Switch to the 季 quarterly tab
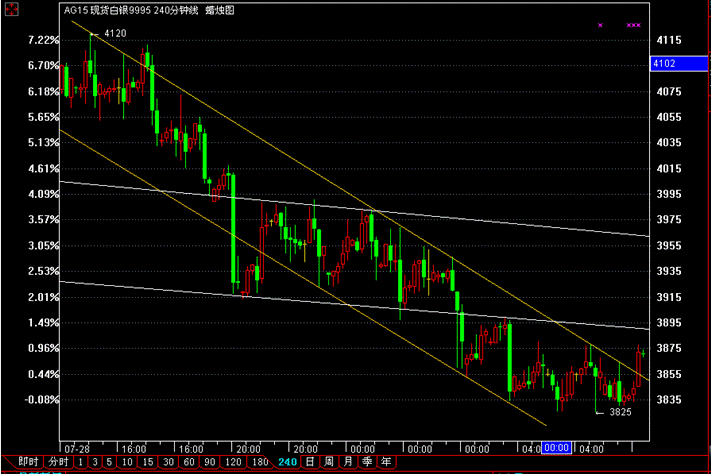Image resolution: width=711 pixels, height=474 pixels. (x=366, y=462)
